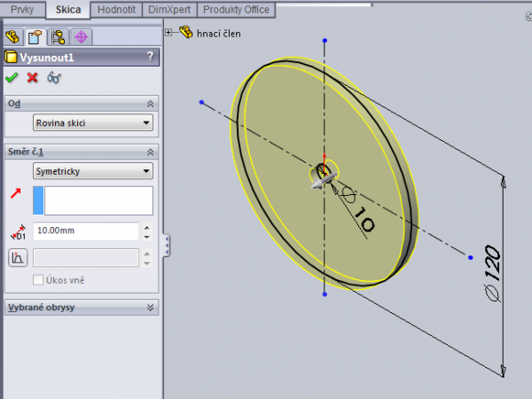532x399 pixels.
Task: Click the Vysunout1 help question mark
Action: (150, 58)
